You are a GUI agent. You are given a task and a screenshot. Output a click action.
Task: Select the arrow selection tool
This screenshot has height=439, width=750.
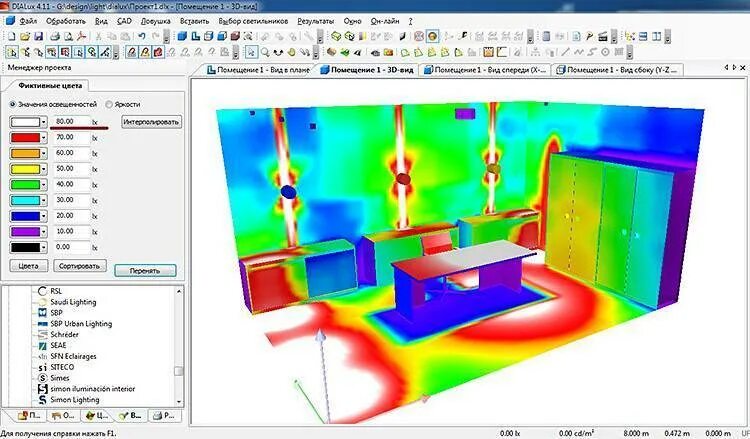pos(252,52)
